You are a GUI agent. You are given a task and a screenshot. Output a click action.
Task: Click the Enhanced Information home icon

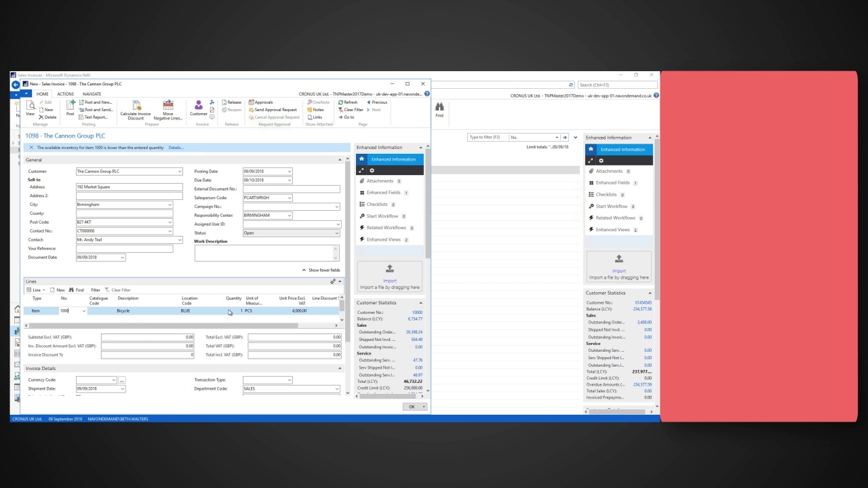click(361, 159)
